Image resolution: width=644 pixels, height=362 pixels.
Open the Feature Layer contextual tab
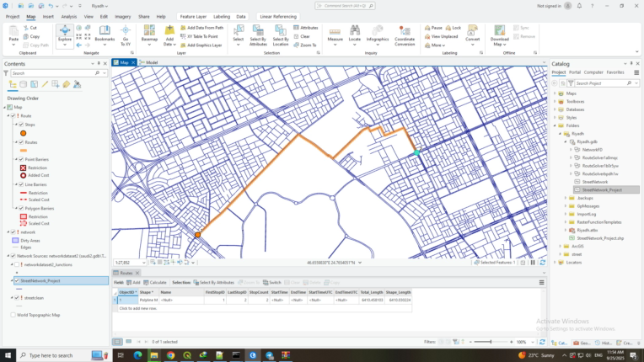(x=193, y=16)
